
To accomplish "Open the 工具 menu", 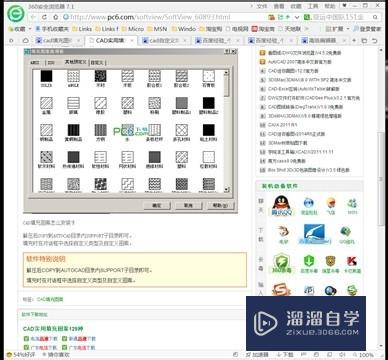I will (313, 6).
